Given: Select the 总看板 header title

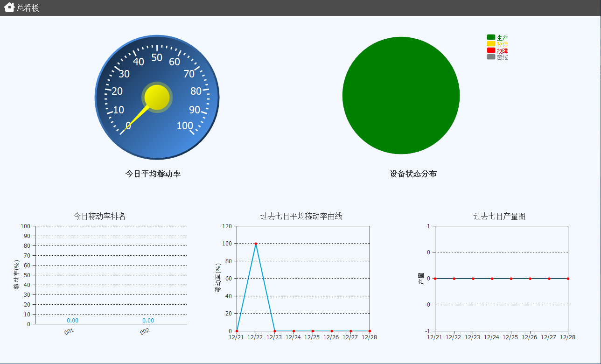Looking at the screenshot, I should [28, 8].
